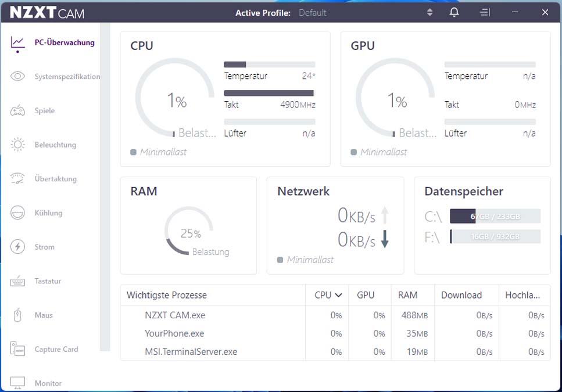Open the Active Profile Default selector arrows
This screenshot has width=562, height=392.
429,13
